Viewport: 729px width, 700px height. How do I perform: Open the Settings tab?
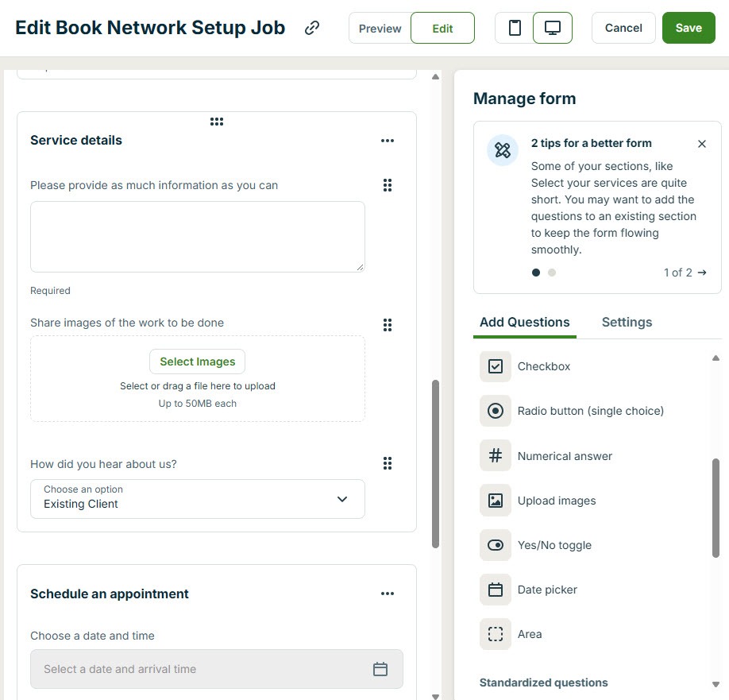tap(627, 323)
